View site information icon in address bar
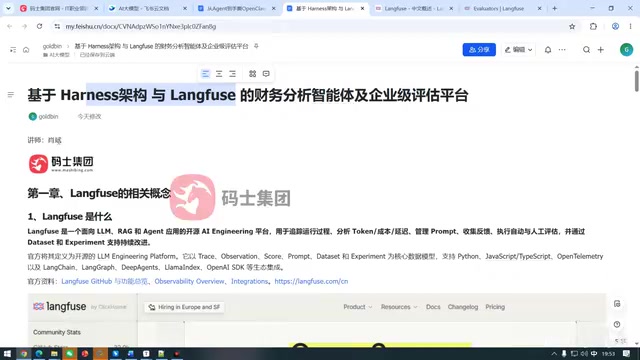Screen dimensions: 640x360 pyautogui.click(x=57, y=27)
